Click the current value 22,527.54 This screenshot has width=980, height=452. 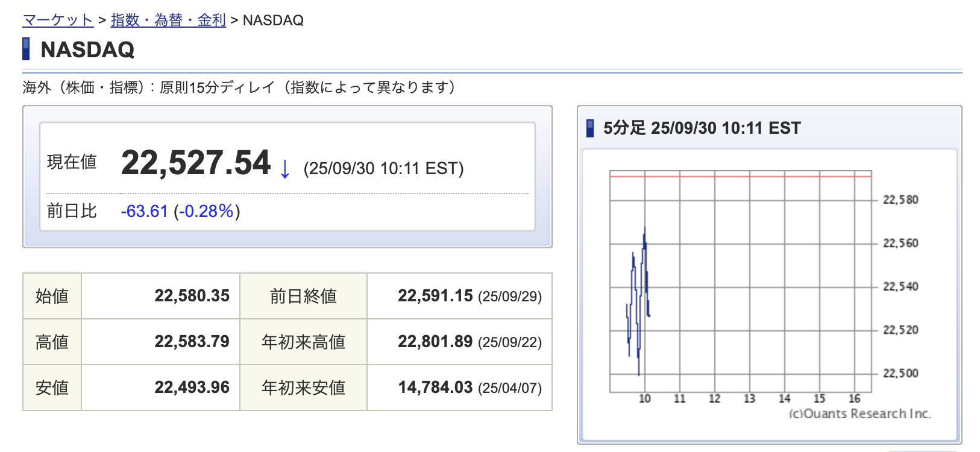tap(196, 163)
